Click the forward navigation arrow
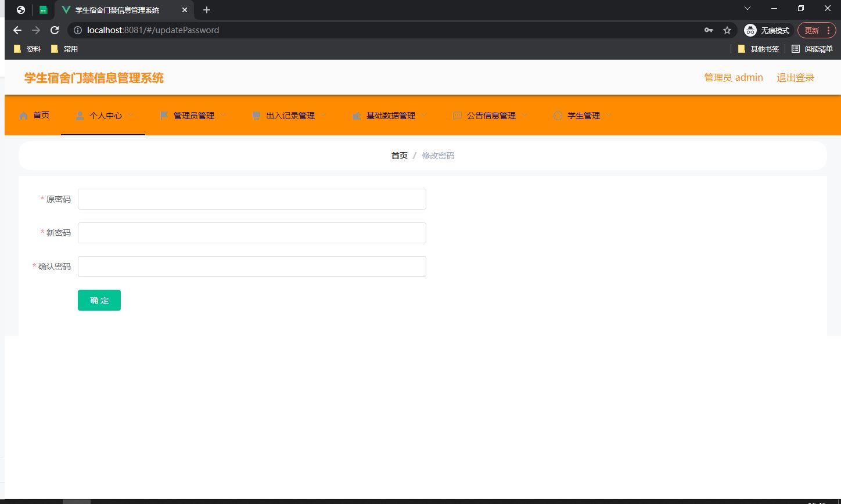This screenshot has height=504, width=841. tap(36, 30)
